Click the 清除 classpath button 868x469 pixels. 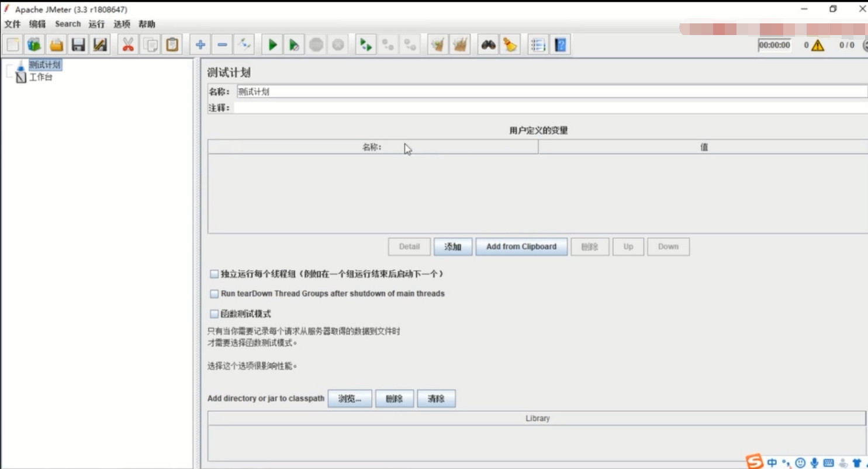point(436,399)
